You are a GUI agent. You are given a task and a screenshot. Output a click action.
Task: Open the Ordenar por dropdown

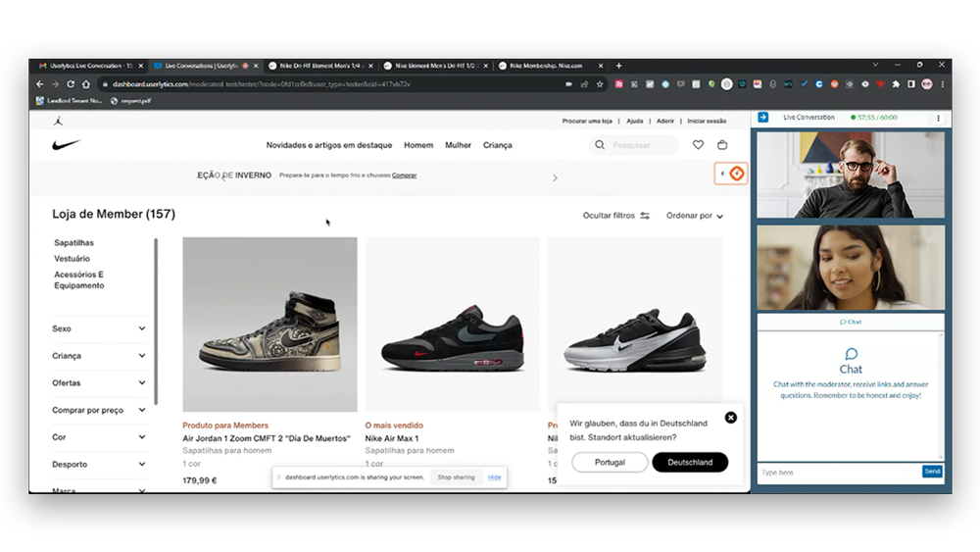(695, 216)
